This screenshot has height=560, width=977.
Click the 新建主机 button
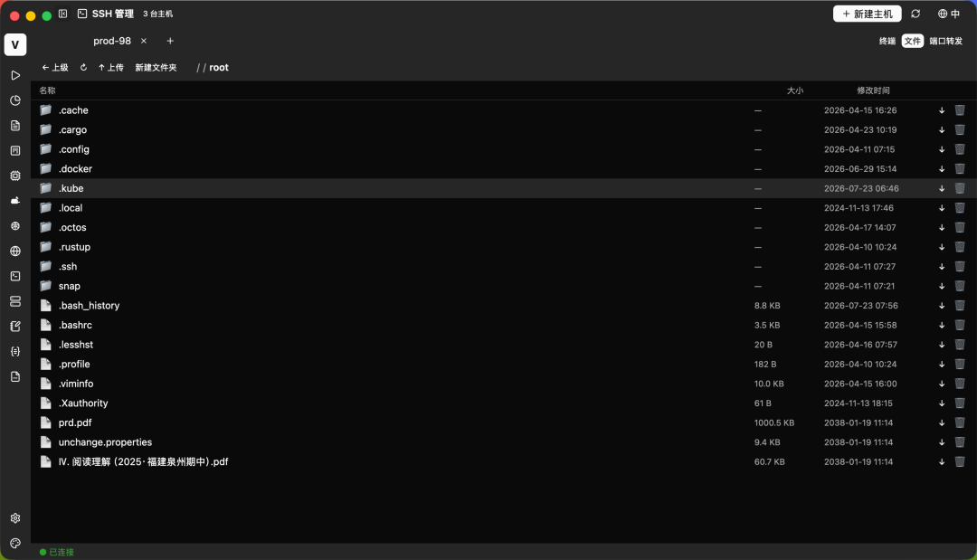(x=867, y=14)
